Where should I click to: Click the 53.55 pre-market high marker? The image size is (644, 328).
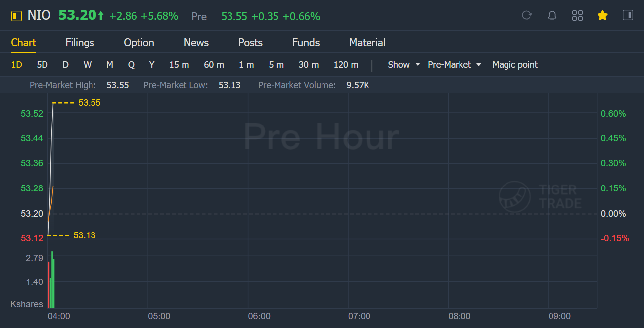[89, 103]
